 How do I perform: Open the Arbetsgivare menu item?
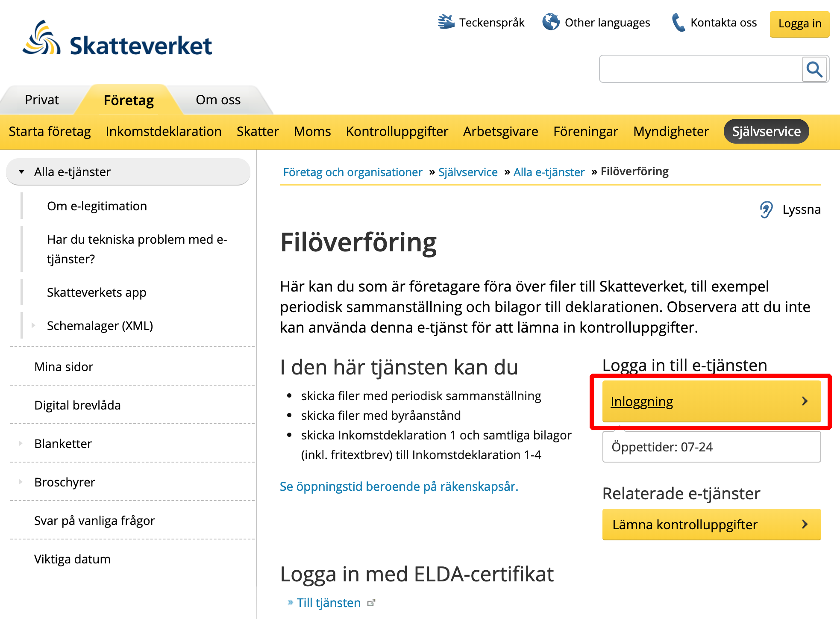(501, 131)
